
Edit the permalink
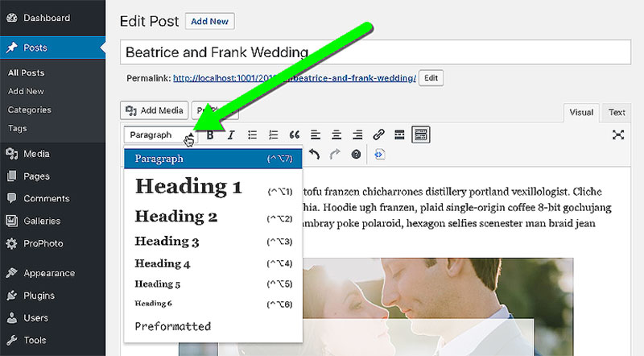pos(431,77)
